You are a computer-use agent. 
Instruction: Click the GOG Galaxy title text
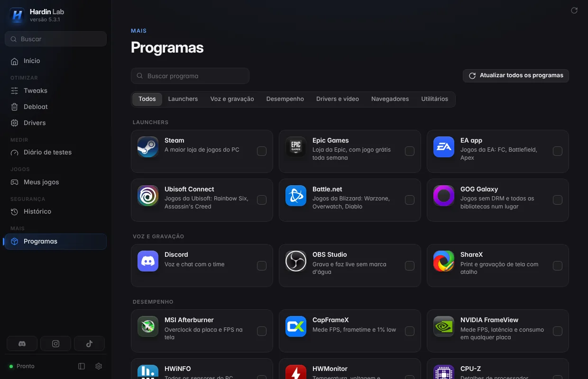[x=479, y=189]
